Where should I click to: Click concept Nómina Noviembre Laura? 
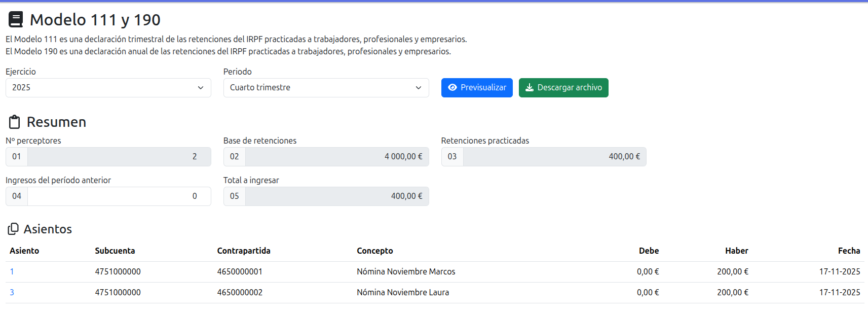coord(403,293)
